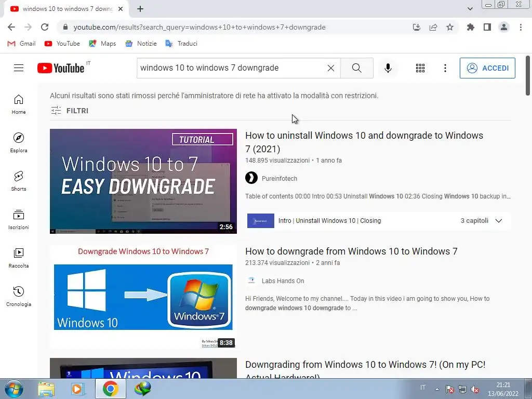Click ACCEDI sign-in button

(x=487, y=68)
